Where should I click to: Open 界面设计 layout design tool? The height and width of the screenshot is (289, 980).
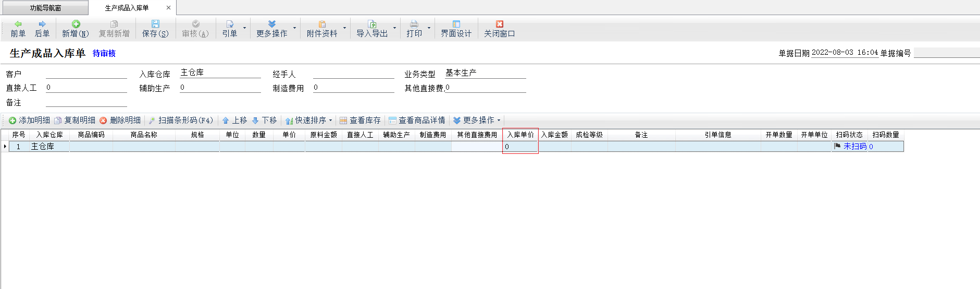pyautogui.click(x=456, y=24)
